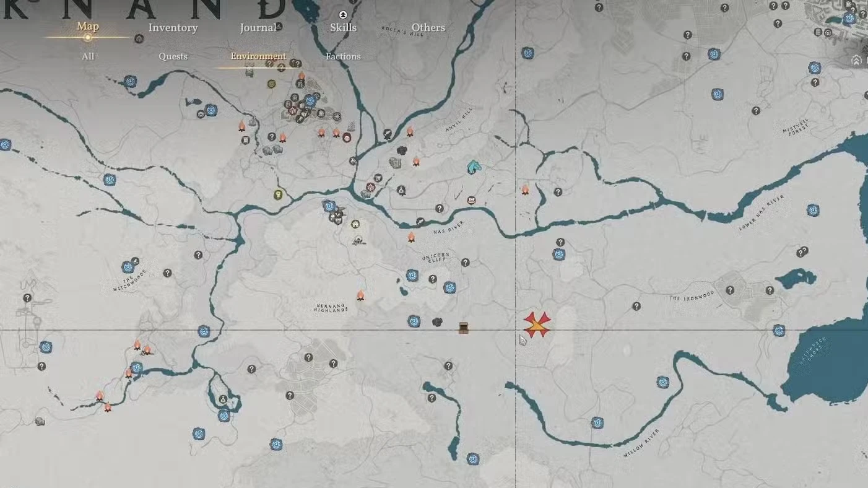Show All map markers filter
Screen dimensions: 868x488
tap(88, 56)
